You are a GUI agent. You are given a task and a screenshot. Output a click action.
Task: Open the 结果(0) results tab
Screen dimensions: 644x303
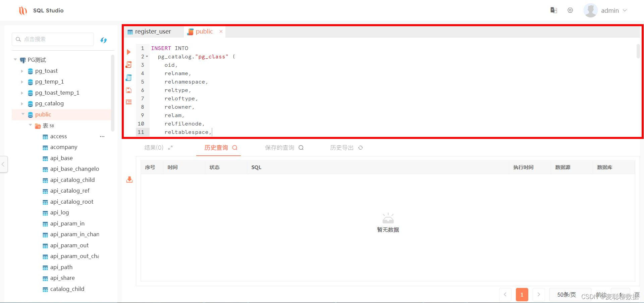click(x=154, y=148)
